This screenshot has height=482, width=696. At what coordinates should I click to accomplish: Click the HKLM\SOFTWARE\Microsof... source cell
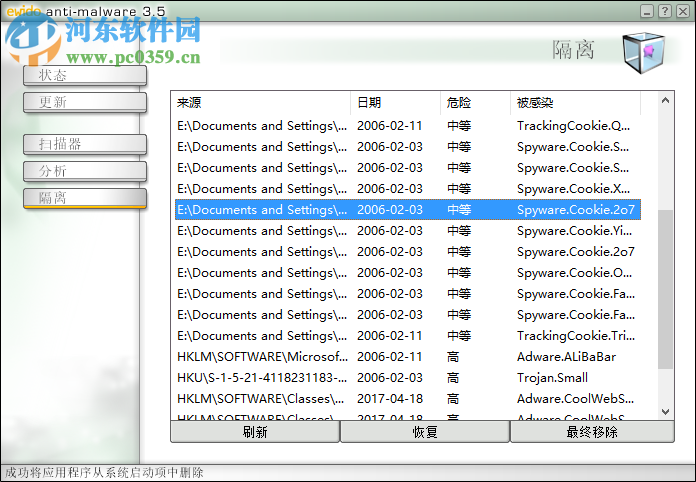coord(262,357)
